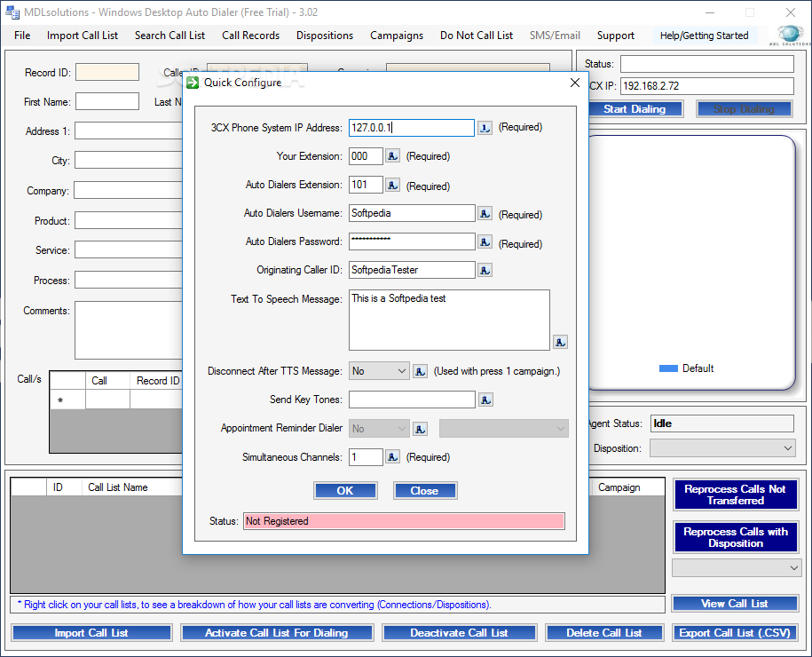
Task: Close the Quick Configure dialog with X
Action: click(x=575, y=83)
